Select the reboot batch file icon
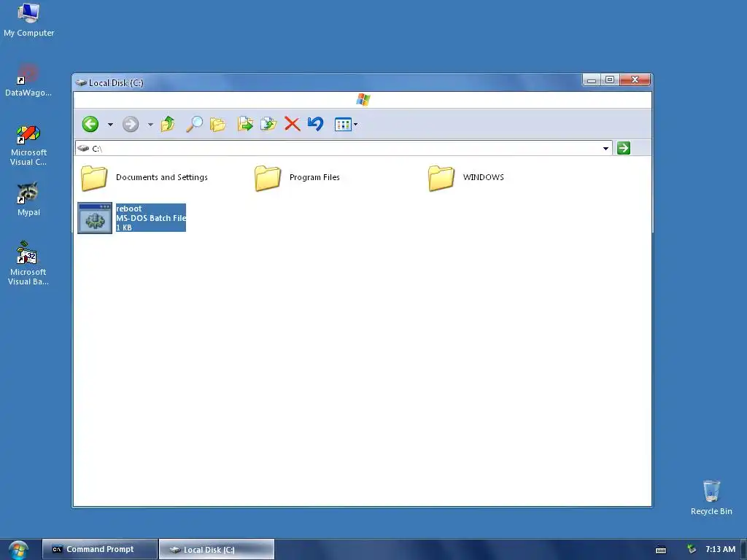This screenshot has height=560, width=747. tap(95, 218)
